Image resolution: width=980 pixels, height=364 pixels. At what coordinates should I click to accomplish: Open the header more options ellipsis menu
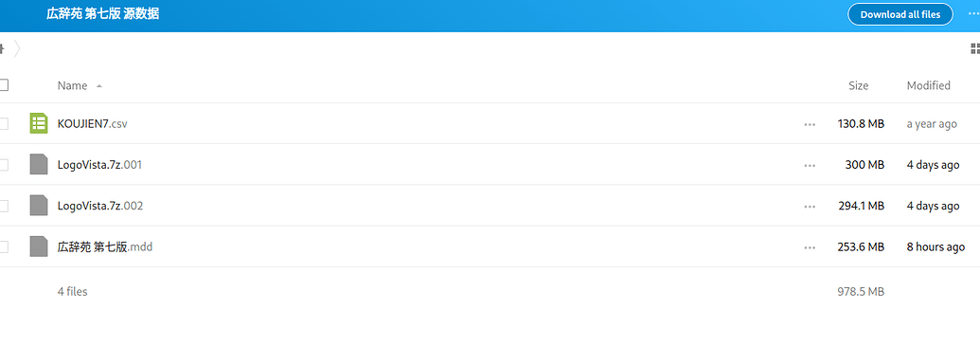(973, 14)
